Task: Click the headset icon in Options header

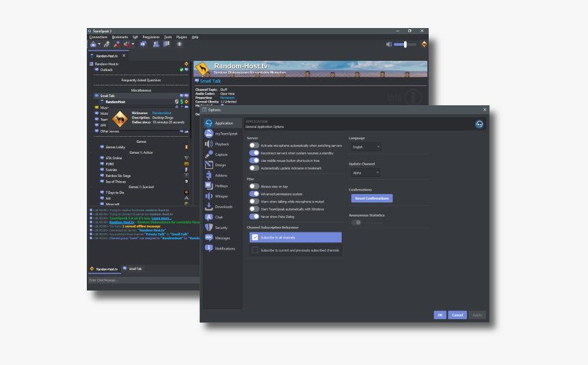Action: 479,124
